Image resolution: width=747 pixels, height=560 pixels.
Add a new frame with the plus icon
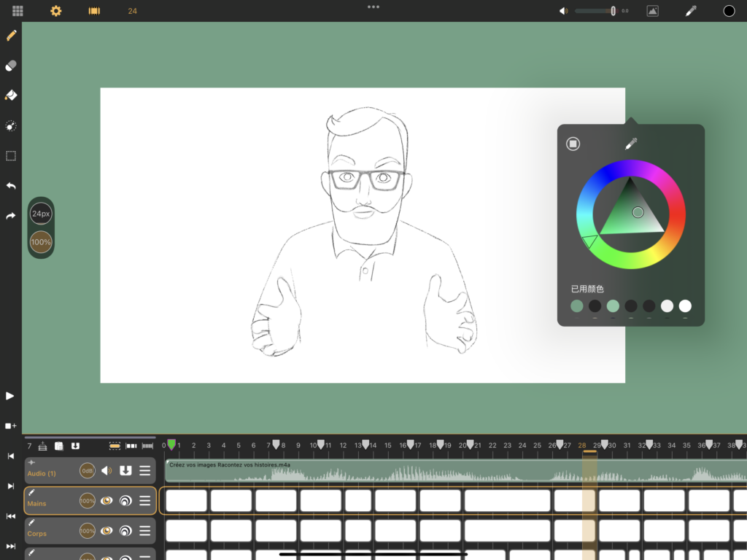click(10, 426)
